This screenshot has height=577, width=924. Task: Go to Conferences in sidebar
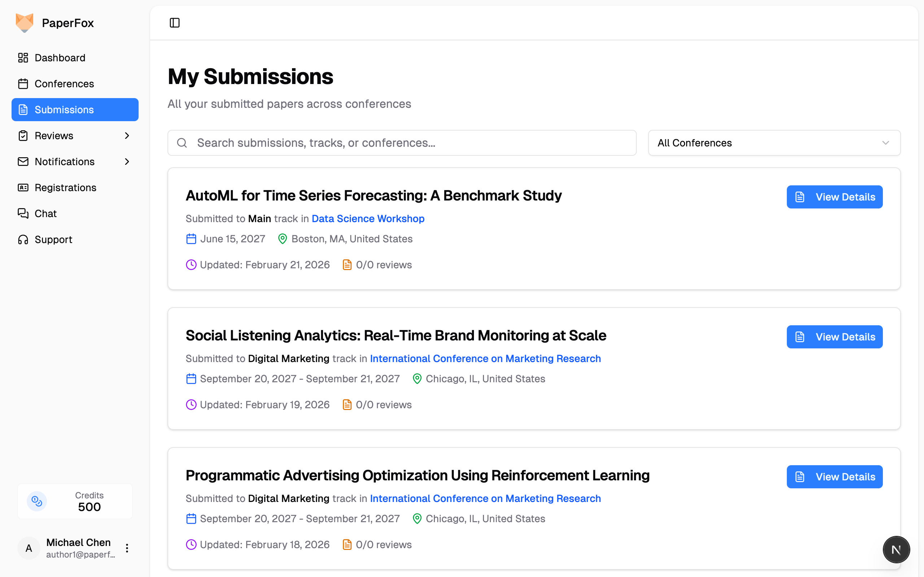[x=64, y=84]
